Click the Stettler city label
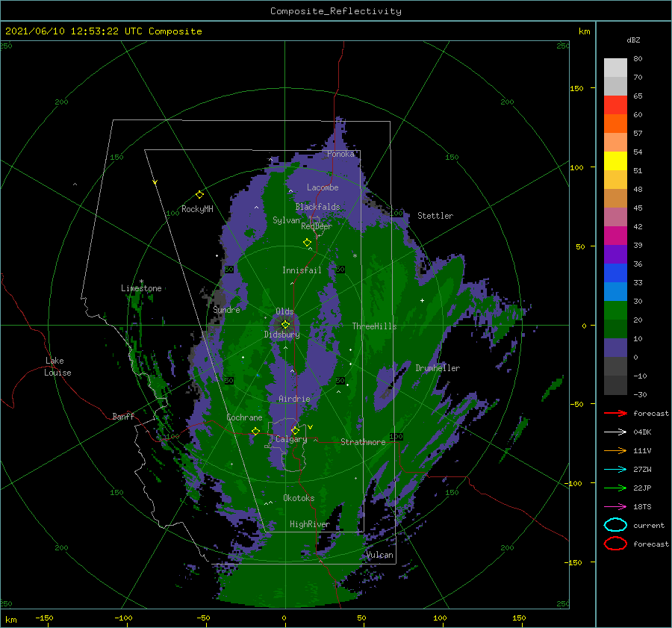672x628 pixels. (x=435, y=216)
